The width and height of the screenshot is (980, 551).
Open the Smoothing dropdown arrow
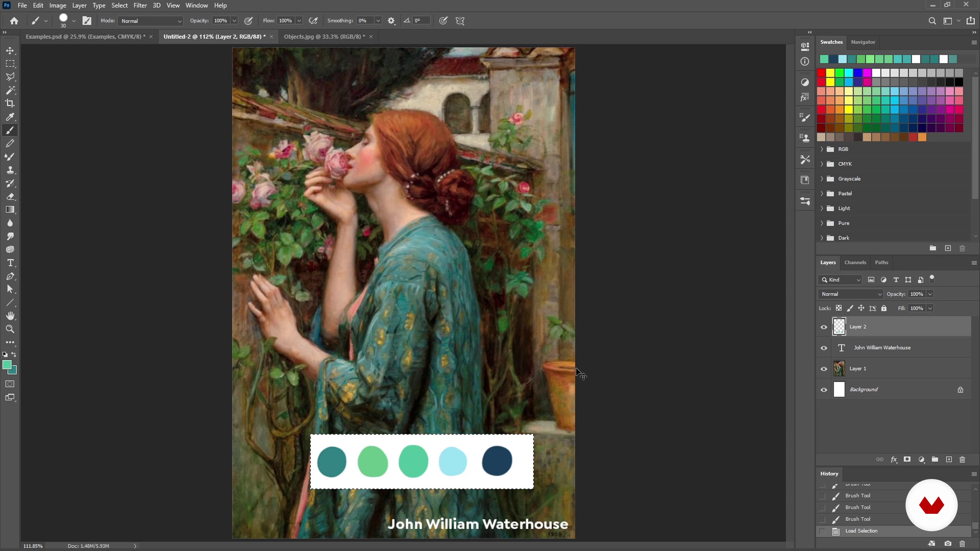[x=378, y=21]
